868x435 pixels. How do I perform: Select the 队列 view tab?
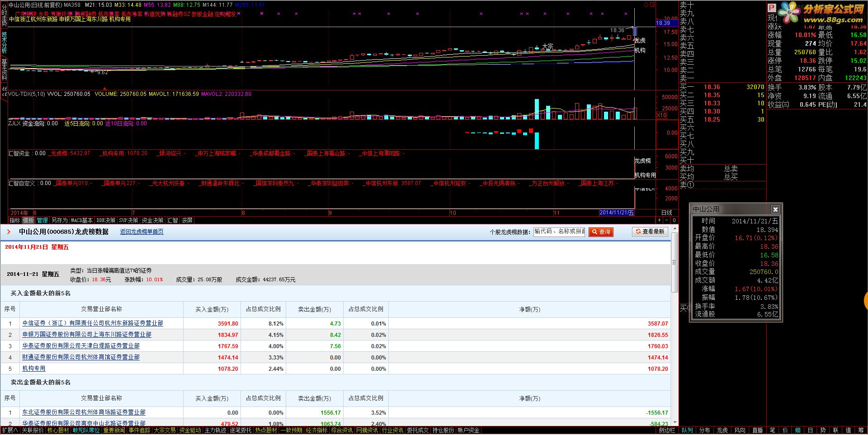[687, 430]
